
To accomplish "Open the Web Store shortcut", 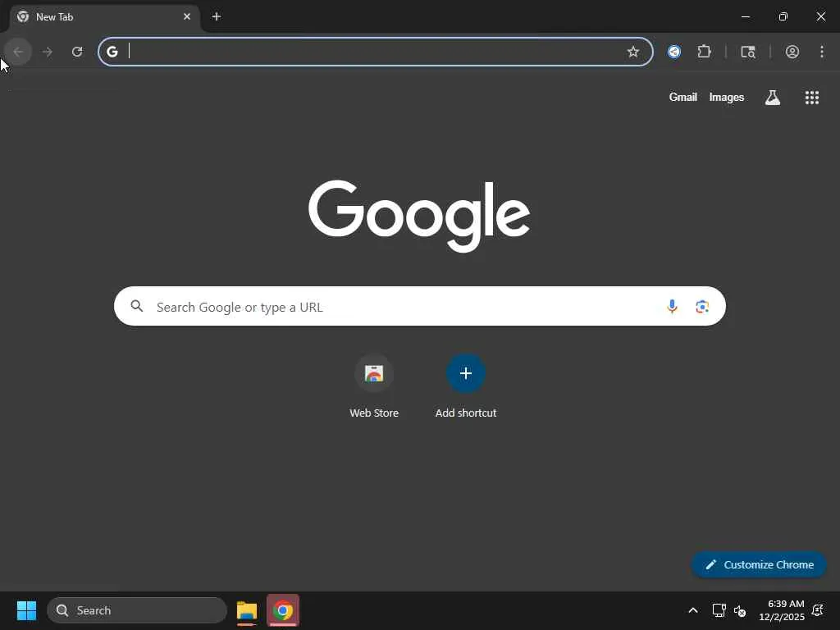I will point(374,387).
